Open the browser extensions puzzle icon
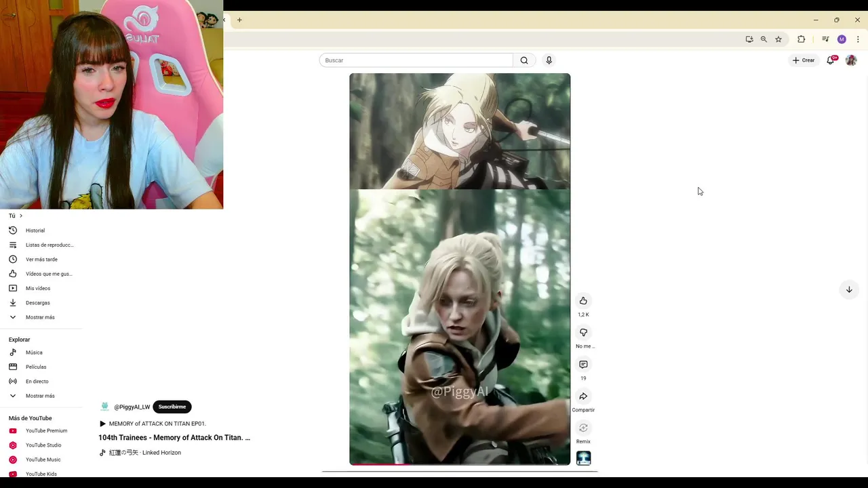 [801, 39]
